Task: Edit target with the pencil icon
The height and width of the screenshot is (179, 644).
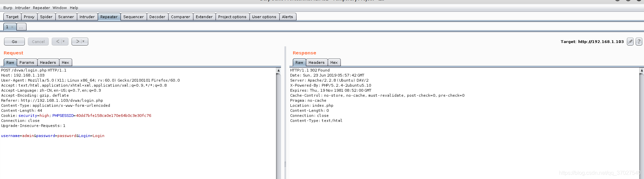Action: pos(630,42)
